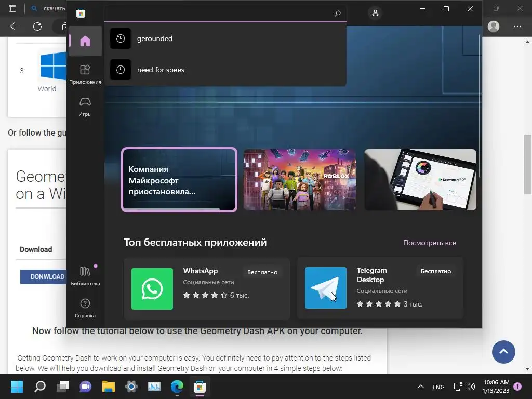This screenshot has width=532, height=399.
Task: Show hidden system tray icons
Action: coord(421,387)
